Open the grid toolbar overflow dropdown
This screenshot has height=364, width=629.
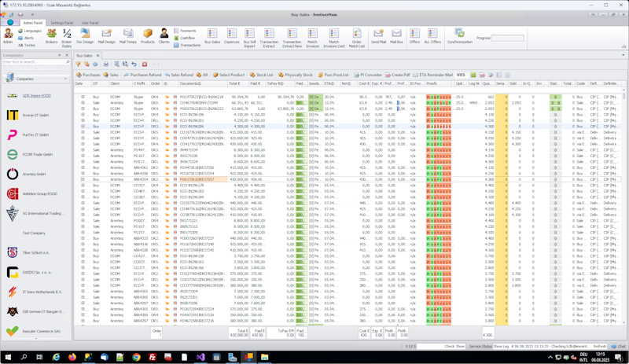coord(154,64)
